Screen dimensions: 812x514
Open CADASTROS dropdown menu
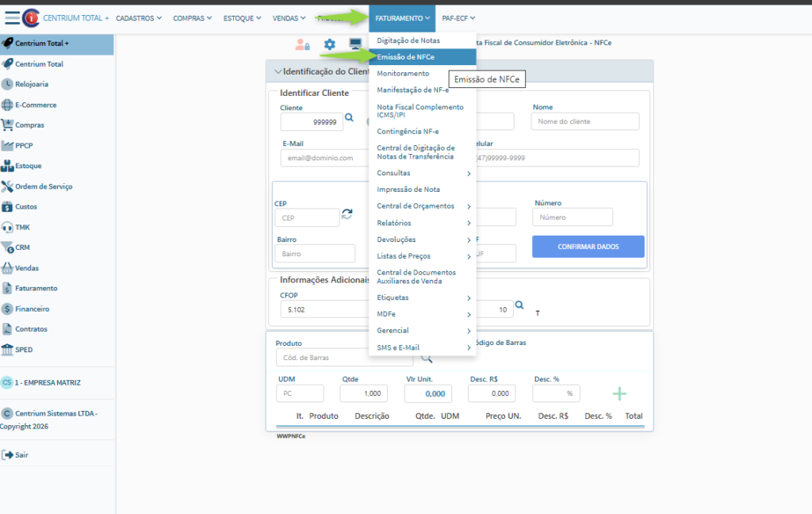pyautogui.click(x=139, y=18)
